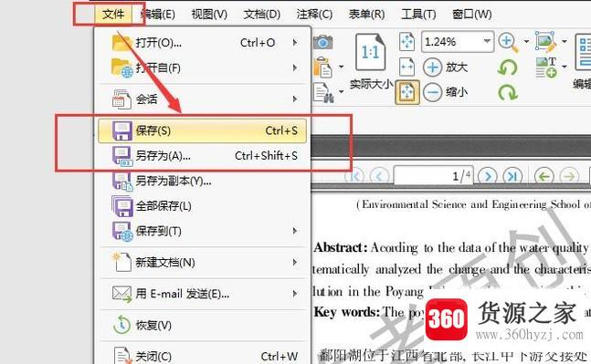The height and width of the screenshot is (364, 591).
Task: Click the 缩小 zoom out button
Action: [x=445, y=92]
